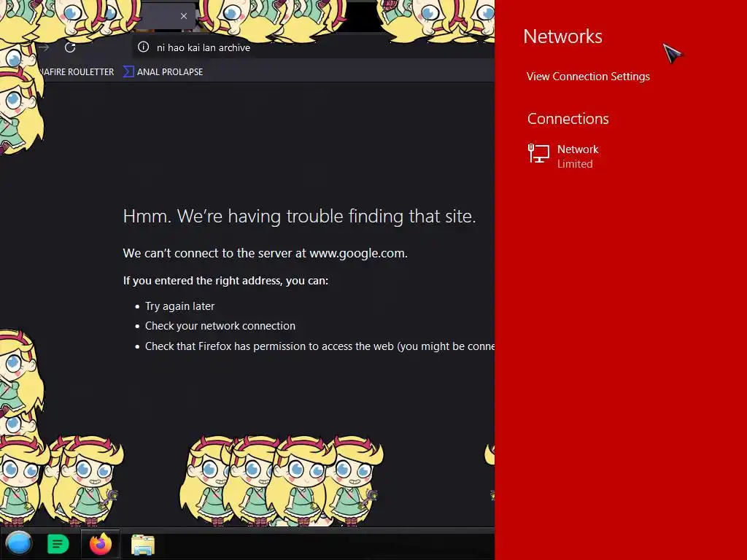
Task: Open the AFIRE ROULETTER bookmark
Action: pos(76,72)
